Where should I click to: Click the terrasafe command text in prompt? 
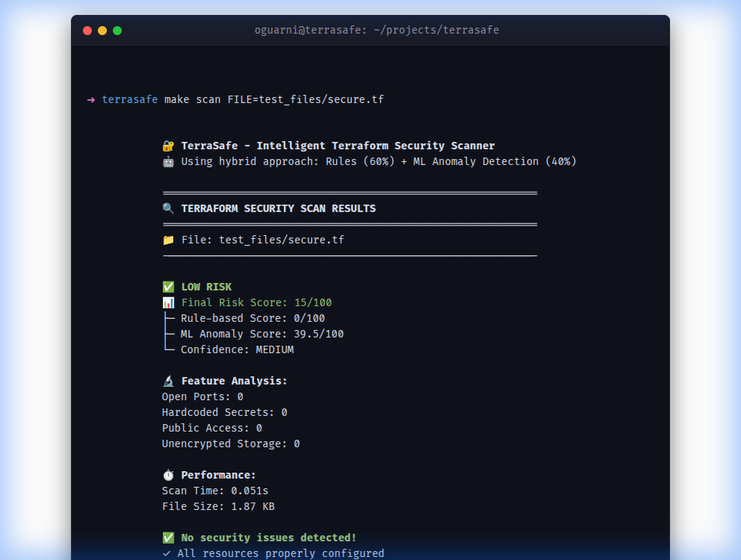129,99
